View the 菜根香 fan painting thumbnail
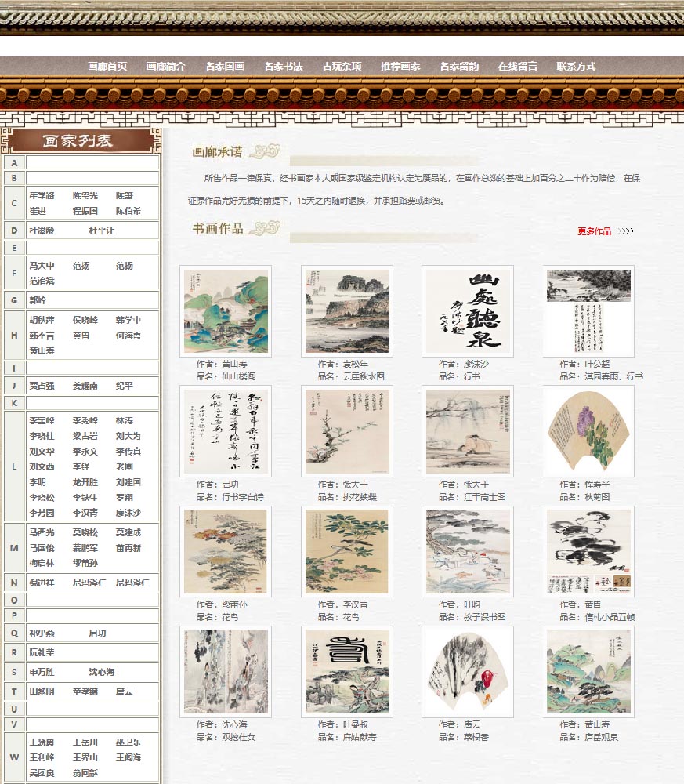Image resolution: width=684 pixels, height=784 pixels. click(468, 672)
